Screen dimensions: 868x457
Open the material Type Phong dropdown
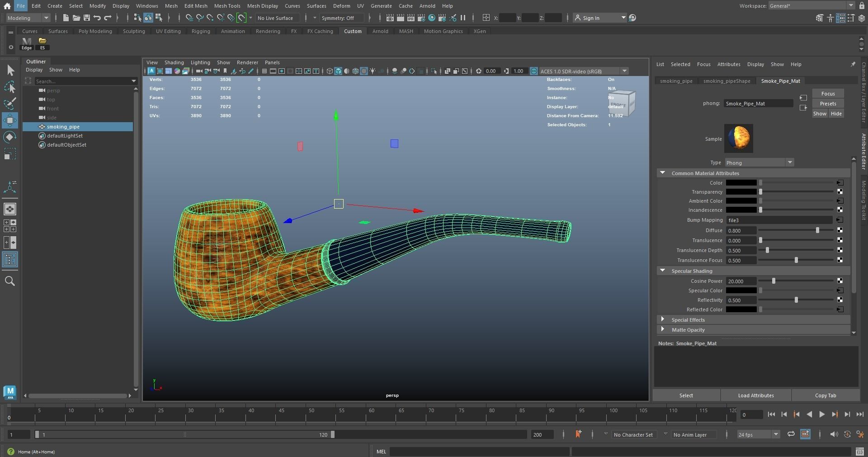(759, 162)
